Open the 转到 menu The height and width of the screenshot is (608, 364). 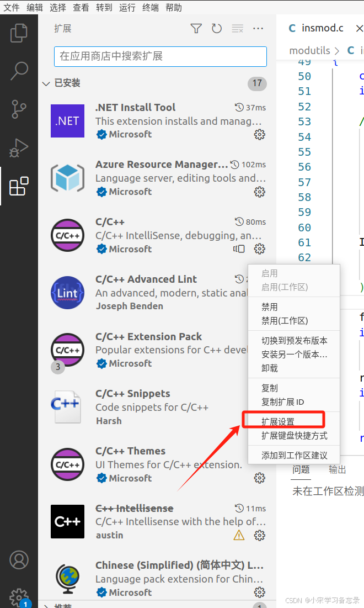pyautogui.click(x=104, y=7)
